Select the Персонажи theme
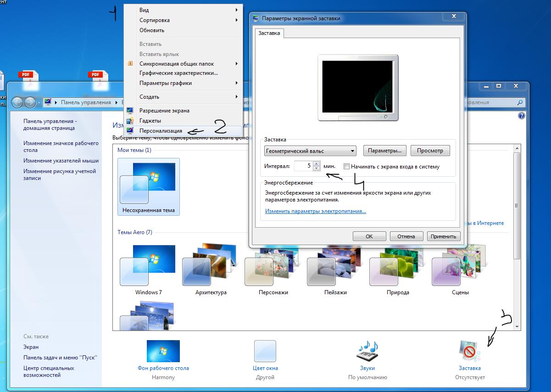 273,270
